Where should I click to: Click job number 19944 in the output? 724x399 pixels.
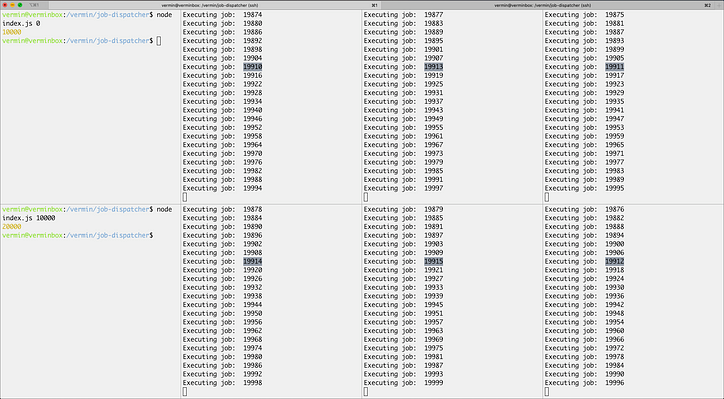[x=253, y=305]
